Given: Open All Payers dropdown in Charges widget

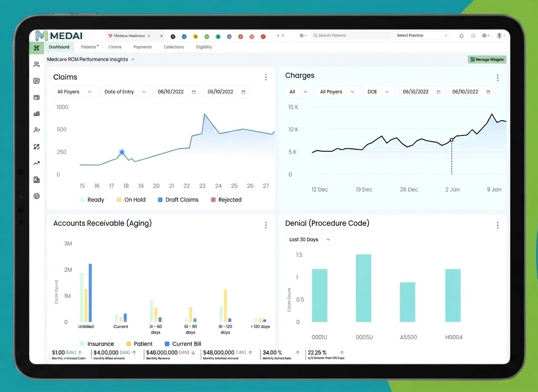Looking at the screenshot, I should coord(337,92).
